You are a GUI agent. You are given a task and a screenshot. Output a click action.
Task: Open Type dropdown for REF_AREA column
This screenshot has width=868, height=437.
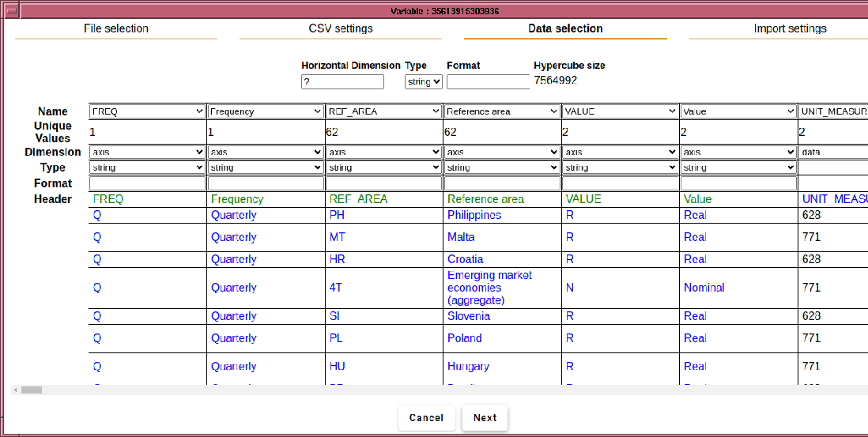383,167
